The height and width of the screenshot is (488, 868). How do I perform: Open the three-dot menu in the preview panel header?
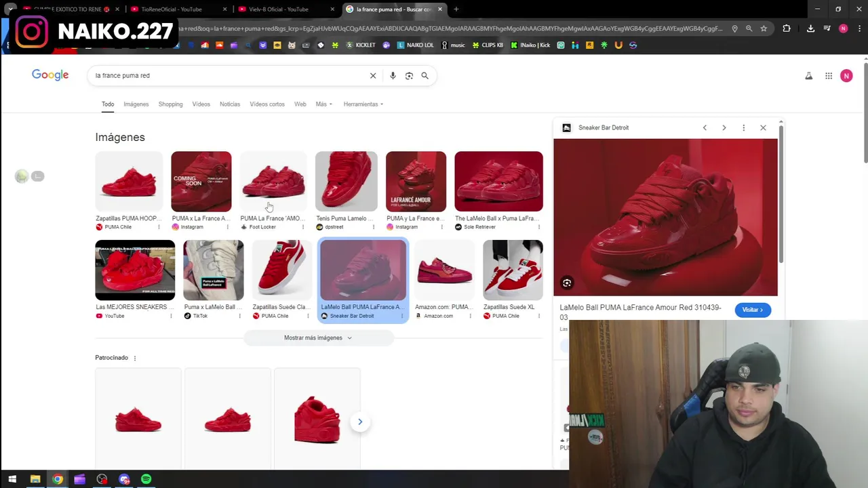click(x=743, y=127)
